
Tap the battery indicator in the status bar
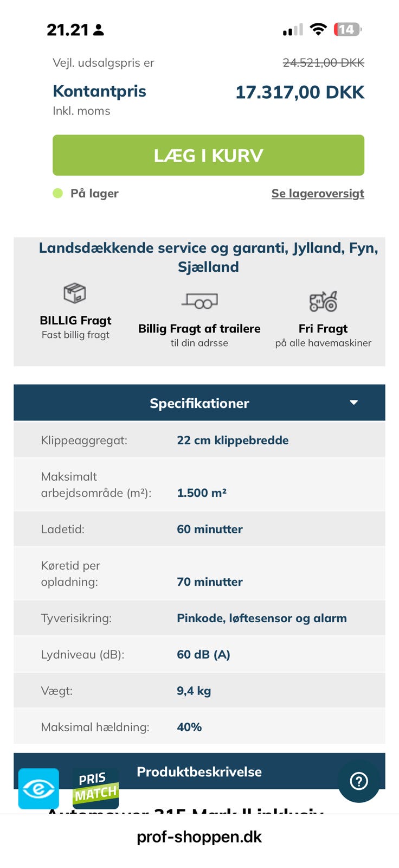(x=347, y=29)
